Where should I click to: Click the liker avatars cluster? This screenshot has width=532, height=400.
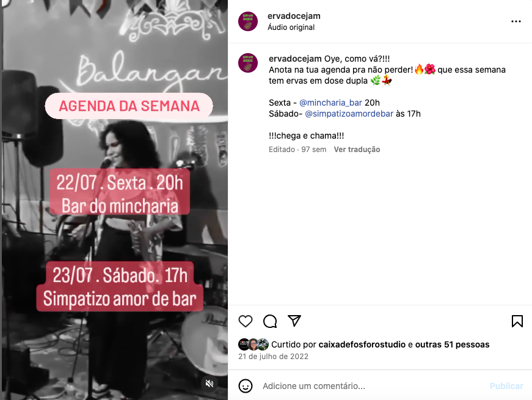click(253, 344)
